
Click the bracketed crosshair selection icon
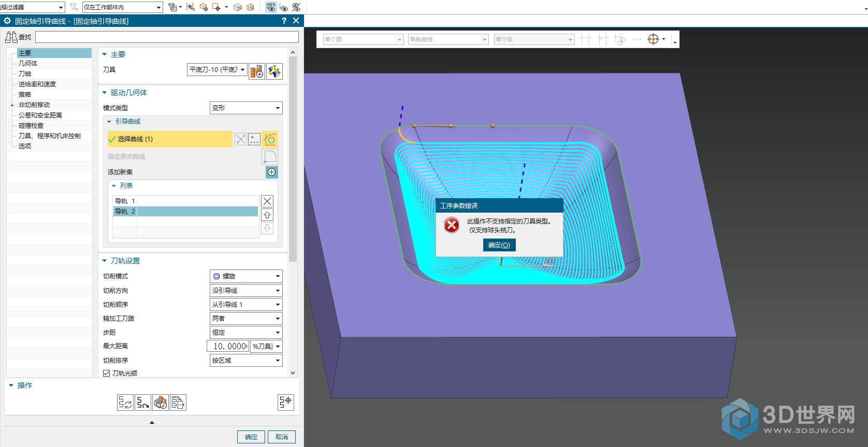(191, 7)
